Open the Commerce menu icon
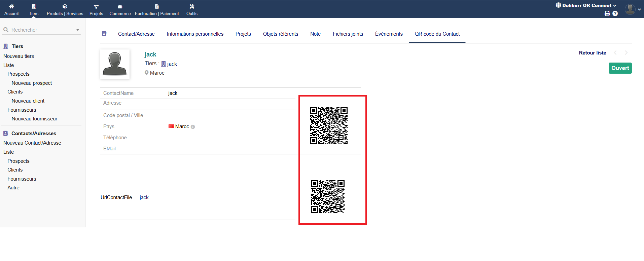Viewport: 644px width, 261px height. coord(120,6)
